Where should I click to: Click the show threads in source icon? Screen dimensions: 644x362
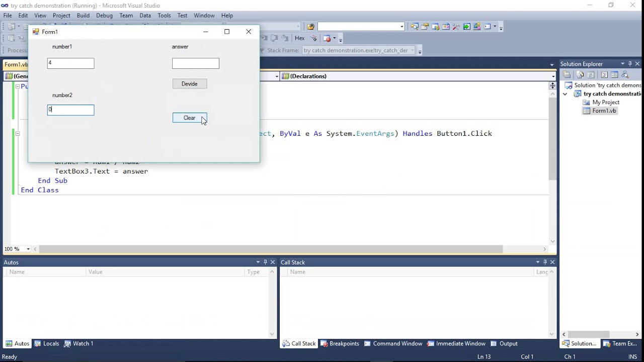coord(313,38)
